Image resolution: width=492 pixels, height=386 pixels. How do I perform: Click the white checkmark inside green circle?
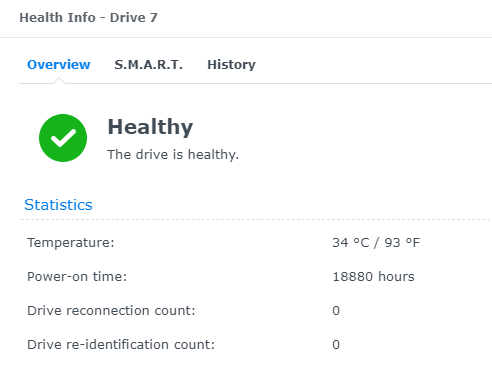point(63,138)
